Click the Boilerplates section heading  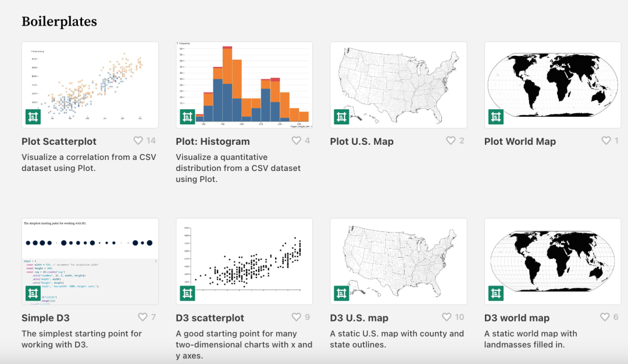click(x=59, y=22)
